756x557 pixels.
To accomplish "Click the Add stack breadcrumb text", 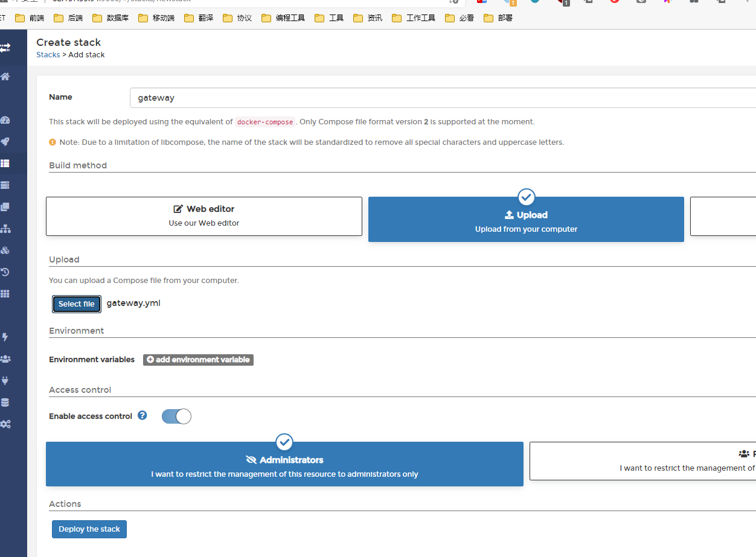I will (x=86, y=55).
